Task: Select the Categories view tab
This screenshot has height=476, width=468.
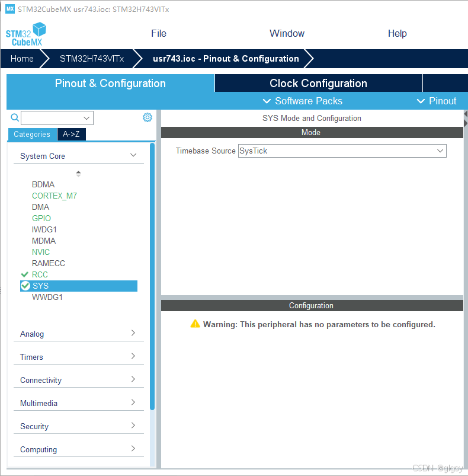Action: point(32,134)
